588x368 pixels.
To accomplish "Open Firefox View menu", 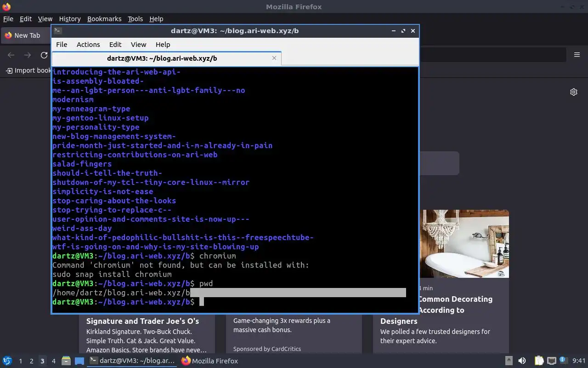I will 45,19.
